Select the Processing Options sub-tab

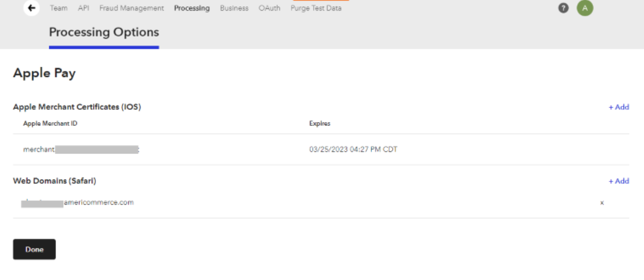(x=104, y=32)
